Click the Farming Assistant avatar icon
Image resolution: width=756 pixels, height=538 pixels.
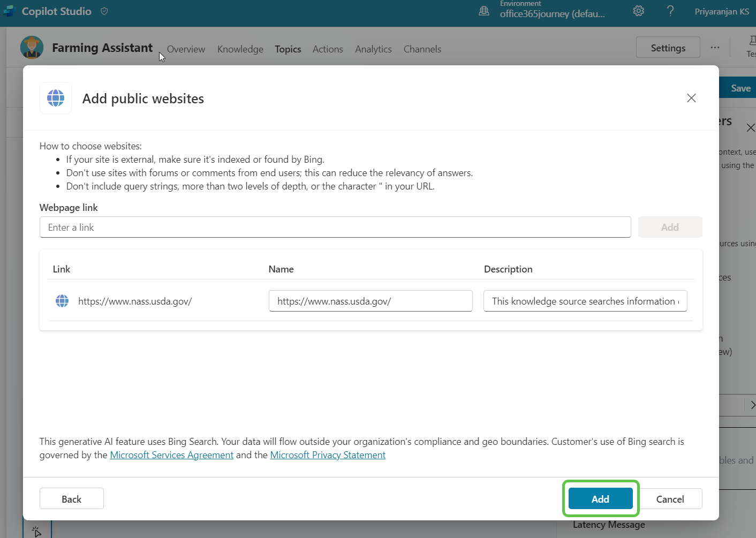(32, 48)
